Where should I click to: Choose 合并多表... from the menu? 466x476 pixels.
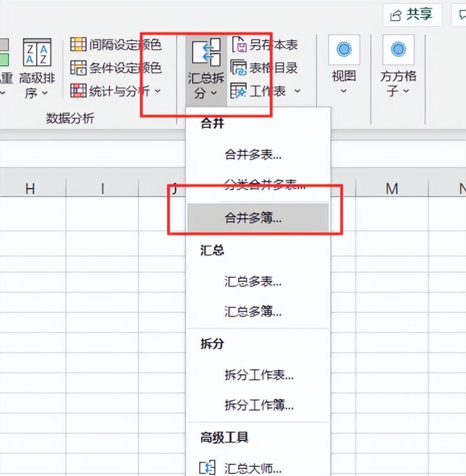(x=258, y=155)
